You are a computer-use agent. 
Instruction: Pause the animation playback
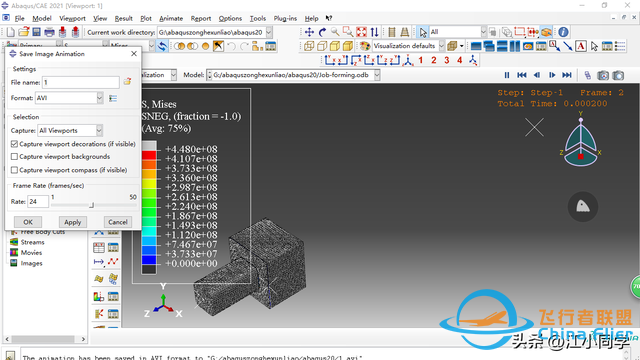[x=507, y=75]
